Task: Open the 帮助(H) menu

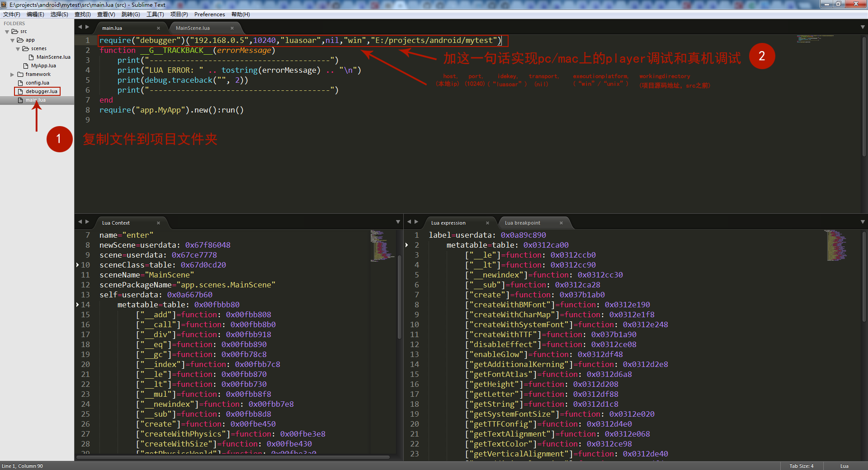Action: pos(241,14)
